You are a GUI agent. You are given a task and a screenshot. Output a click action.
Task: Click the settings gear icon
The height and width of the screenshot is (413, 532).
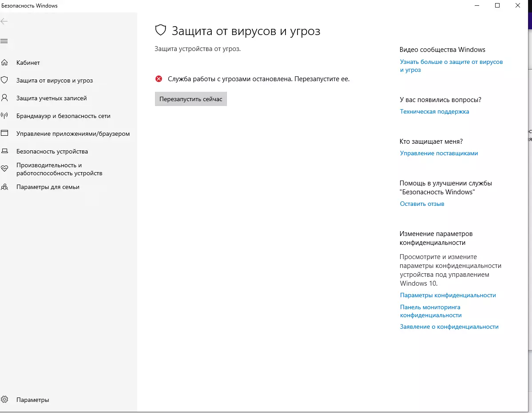pos(4,399)
